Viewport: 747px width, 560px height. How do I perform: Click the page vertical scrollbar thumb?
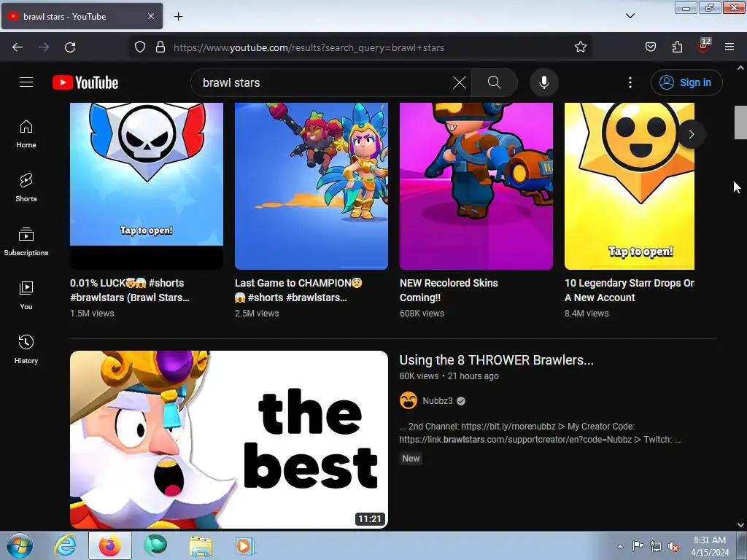(740, 122)
